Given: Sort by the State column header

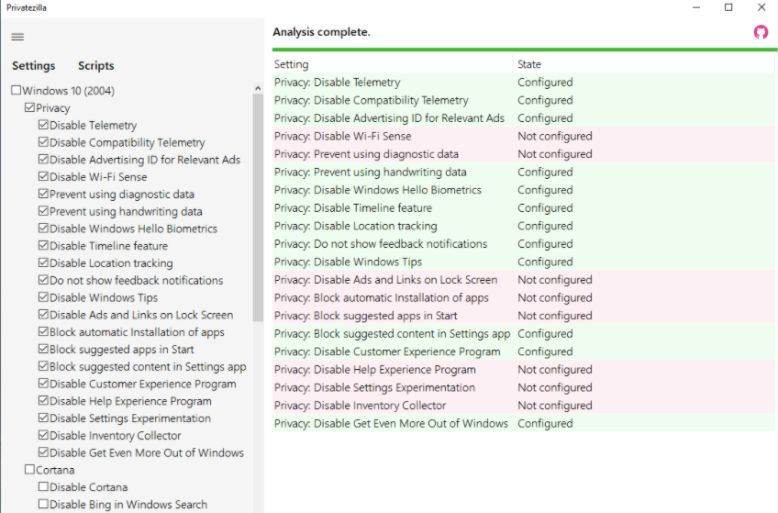Looking at the screenshot, I should pos(644,64).
